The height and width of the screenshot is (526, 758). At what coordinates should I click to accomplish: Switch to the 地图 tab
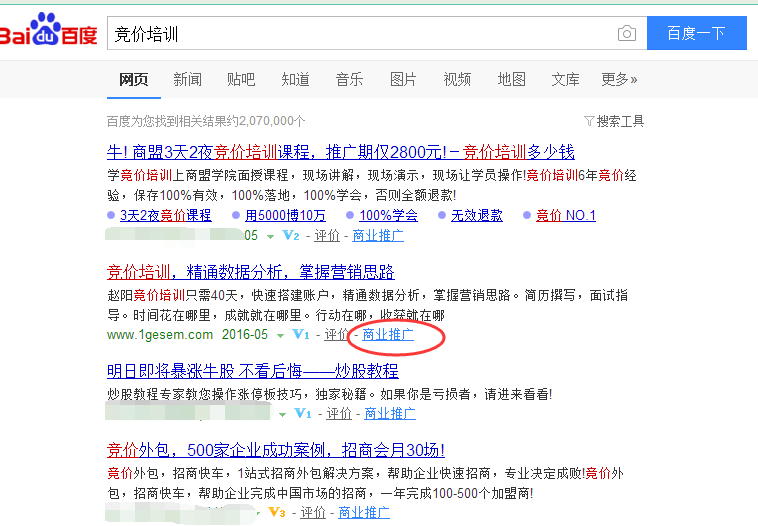click(x=511, y=79)
